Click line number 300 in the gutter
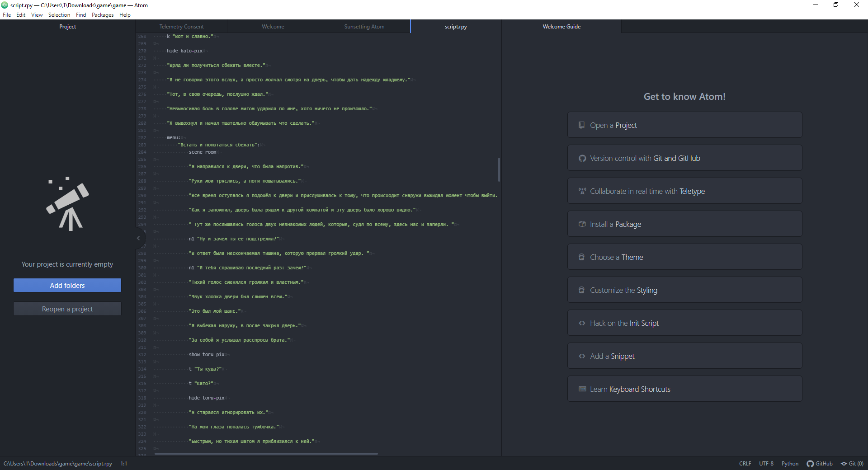The height and width of the screenshot is (470, 868). (x=142, y=268)
